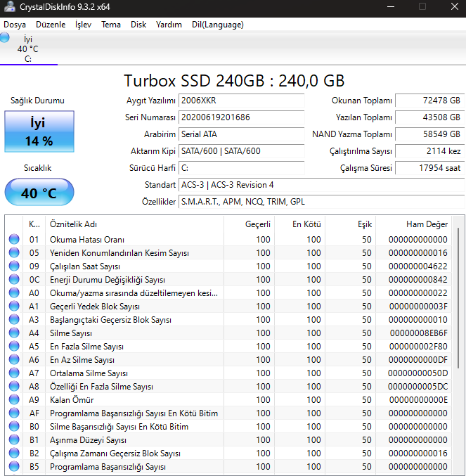
Task: Click status orb beside Okuma Hatası Oranı
Action: point(14,240)
